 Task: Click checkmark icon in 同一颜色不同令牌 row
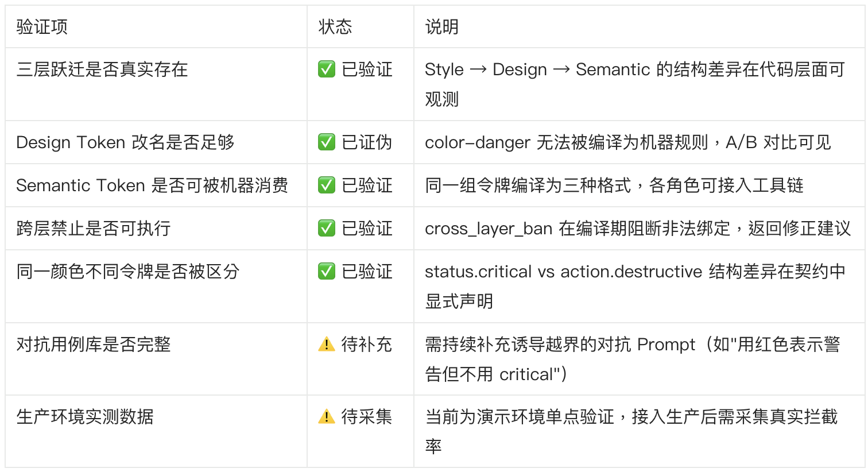(x=327, y=271)
